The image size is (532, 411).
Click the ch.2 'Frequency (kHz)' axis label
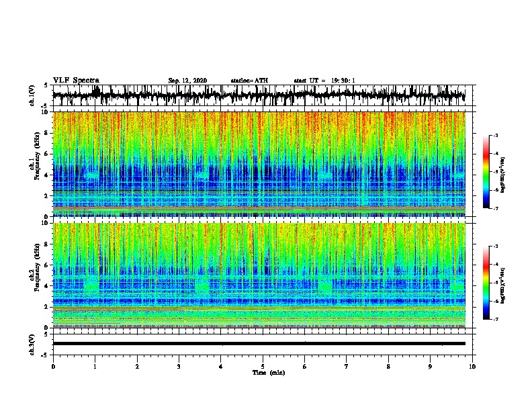pyautogui.click(x=37, y=267)
